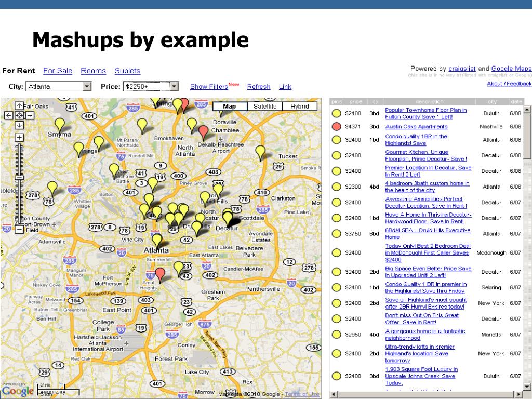The width and height of the screenshot is (532, 399).
Task: Zoom in with the plus button
Action: click(19, 137)
